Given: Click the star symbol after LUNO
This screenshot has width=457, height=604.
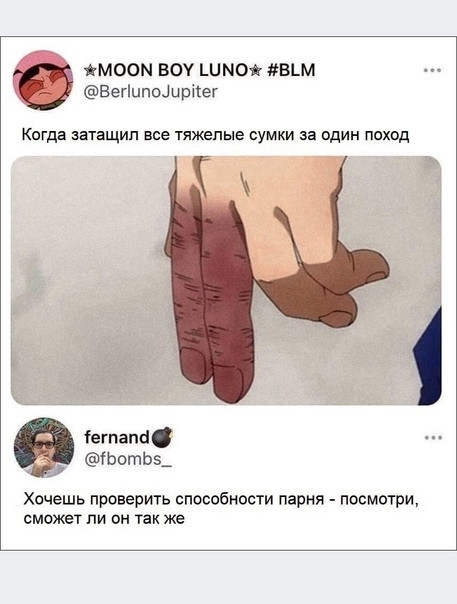Looking at the screenshot, I should (256, 71).
